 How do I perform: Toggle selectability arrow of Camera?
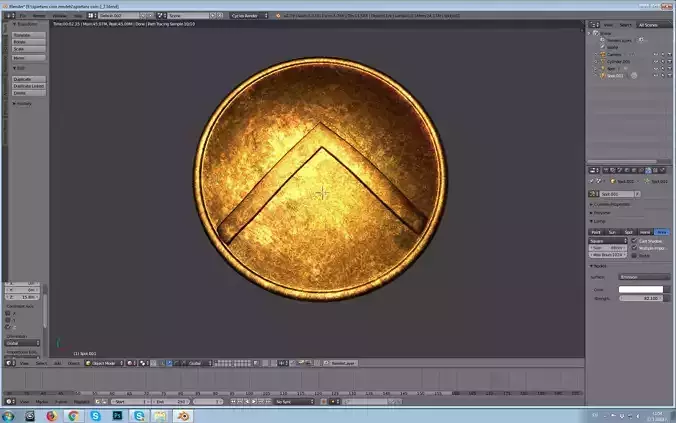coord(663,54)
